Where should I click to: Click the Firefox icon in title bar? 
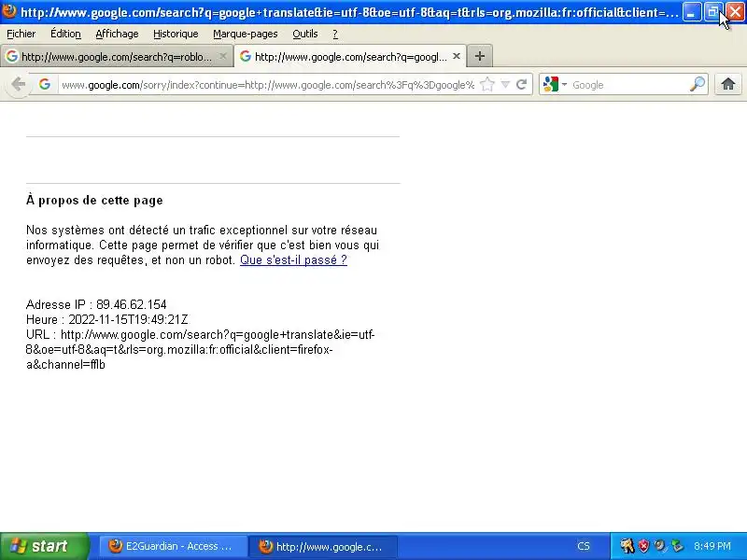9,11
